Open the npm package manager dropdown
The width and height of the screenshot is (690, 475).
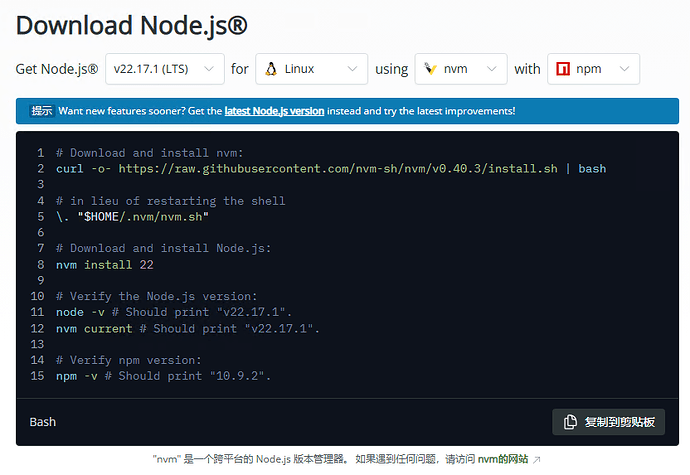(x=593, y=69)
